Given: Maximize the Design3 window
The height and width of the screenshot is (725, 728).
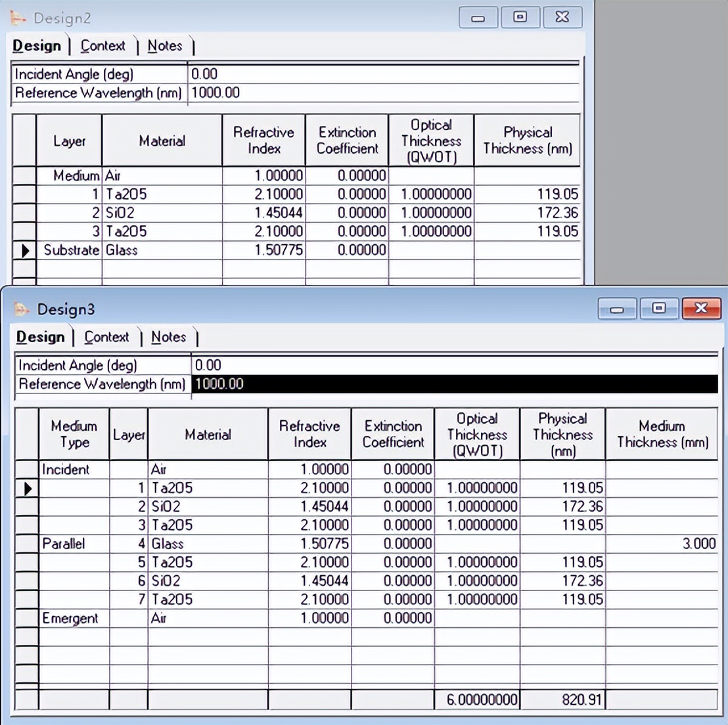Looking at the screenshot, I should 659,308.
